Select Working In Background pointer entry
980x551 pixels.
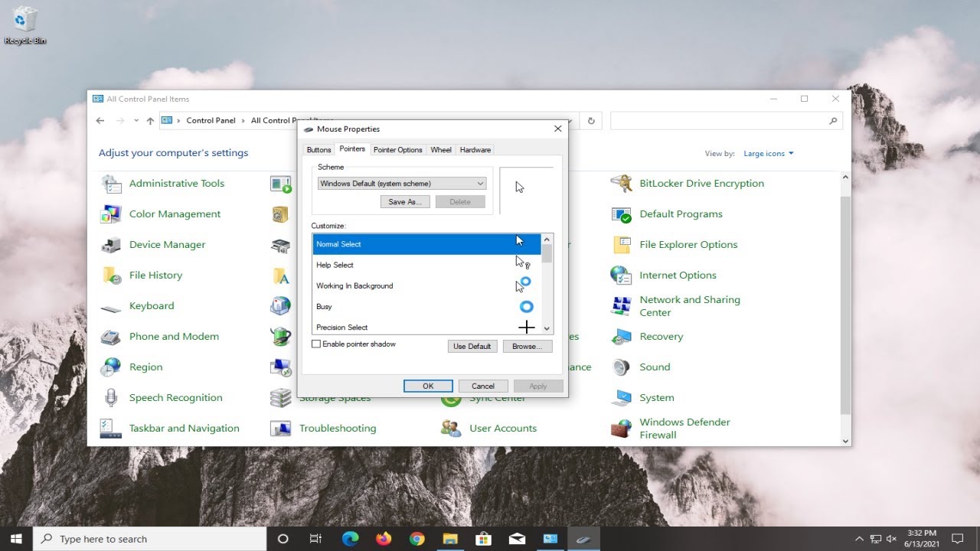[426, 285]
